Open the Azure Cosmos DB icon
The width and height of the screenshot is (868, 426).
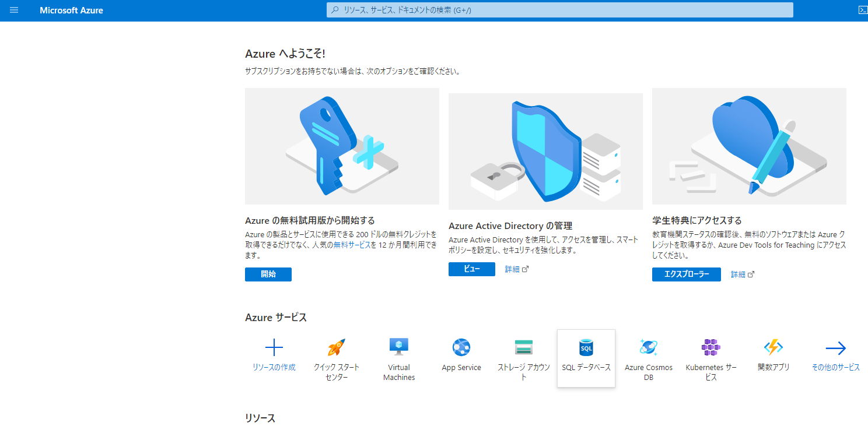tap(649, 347)
